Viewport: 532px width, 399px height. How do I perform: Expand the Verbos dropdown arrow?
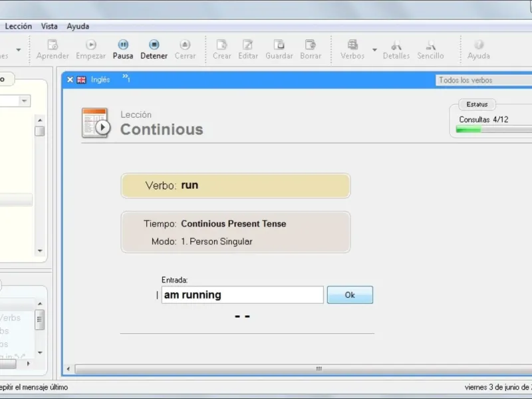point(374,50)
